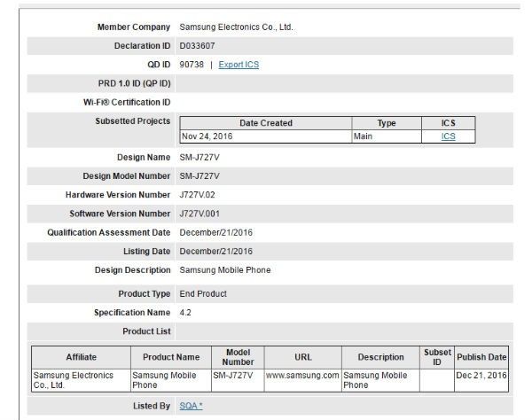Click the Member Company value Samsung Electronics
532x420 pixels.
[x=237, y=27]
